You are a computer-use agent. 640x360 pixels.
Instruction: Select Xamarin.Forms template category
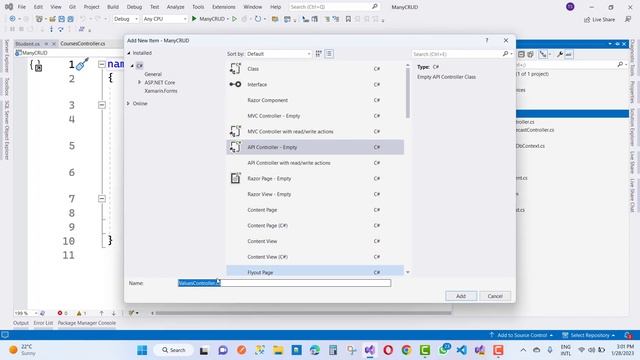(x=161, y=91)
